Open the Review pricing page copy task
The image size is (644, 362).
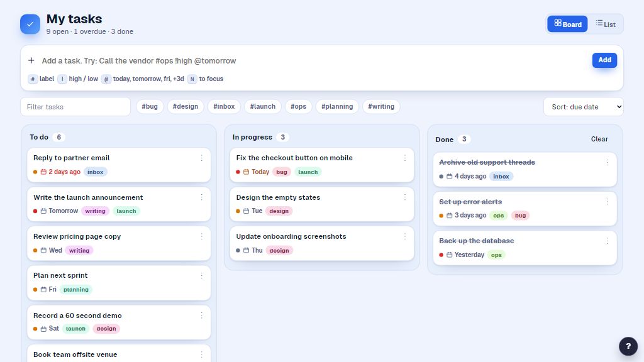click(x=77, y=236)
